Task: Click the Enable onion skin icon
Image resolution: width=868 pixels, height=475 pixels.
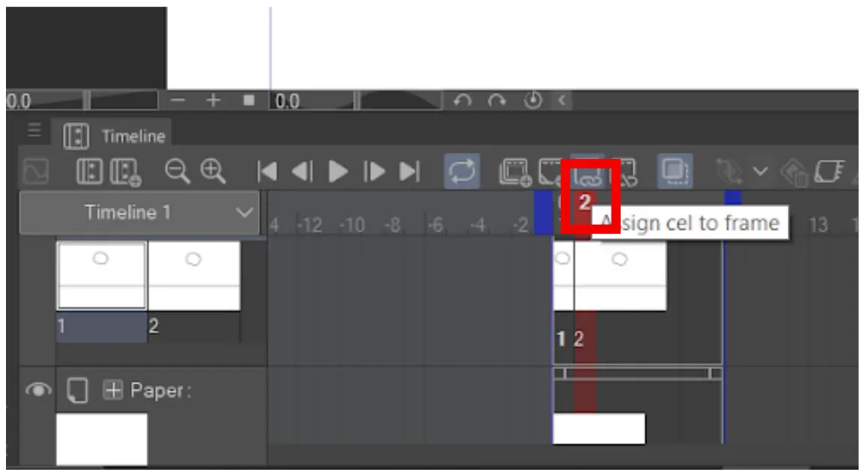Action: (675, 171)
